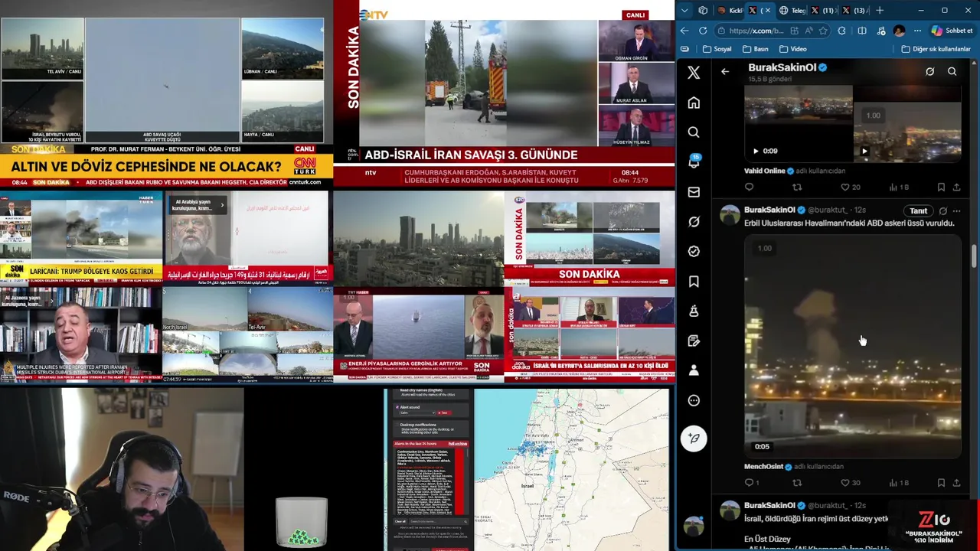Reload the browser page
This screenshot has height=551, width=980.
[x=703, y=31]
